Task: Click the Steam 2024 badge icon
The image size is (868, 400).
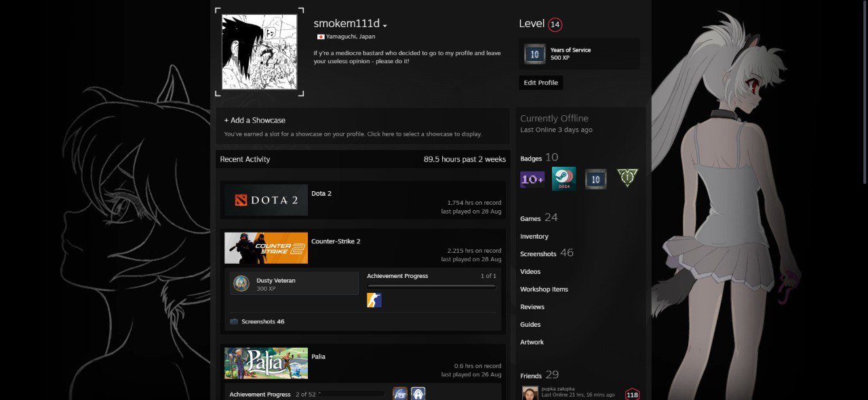Action: coord(564,179)
